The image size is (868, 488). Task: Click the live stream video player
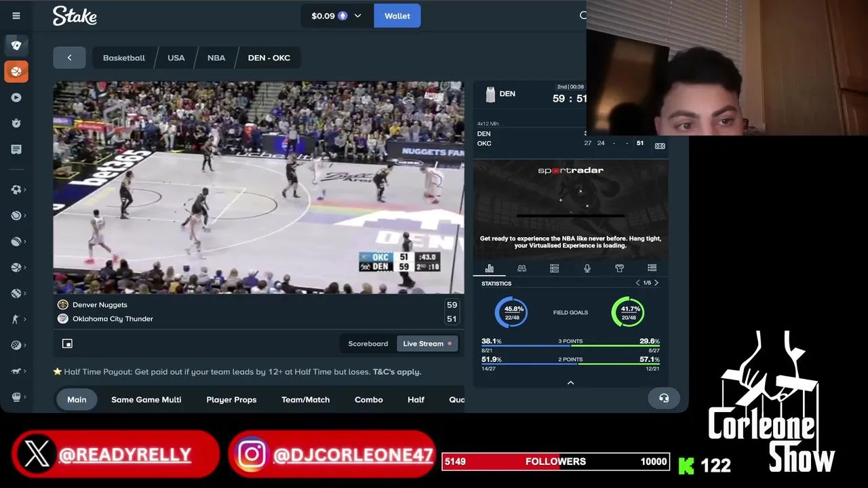(x=259, y=188)
